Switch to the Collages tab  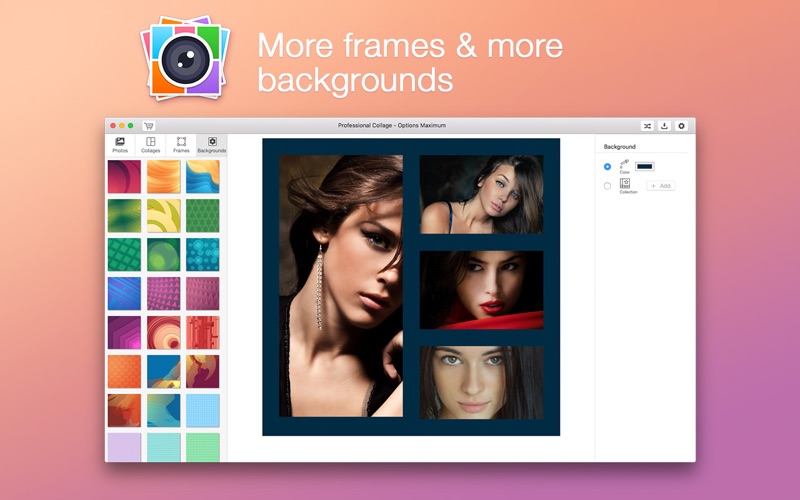(151, 145)
